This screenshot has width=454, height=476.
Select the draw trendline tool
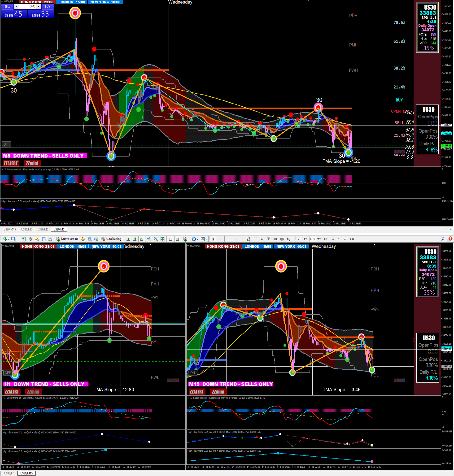tap(242, 239)
